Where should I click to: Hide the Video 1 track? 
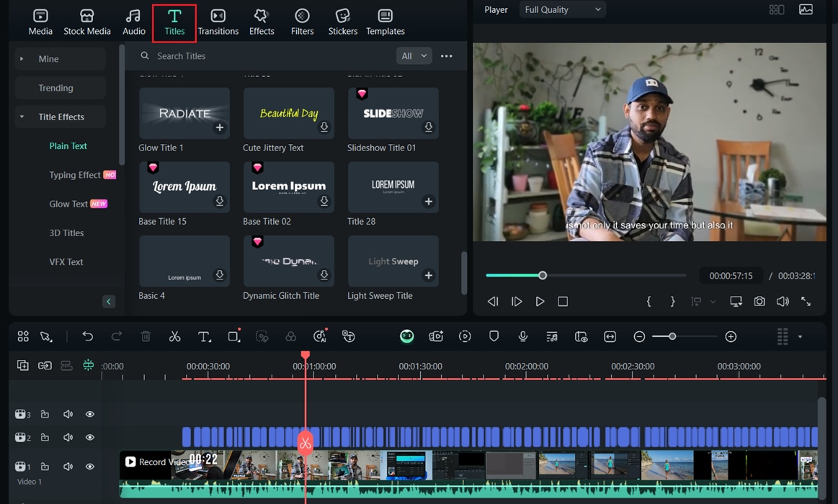coord(90,467)
